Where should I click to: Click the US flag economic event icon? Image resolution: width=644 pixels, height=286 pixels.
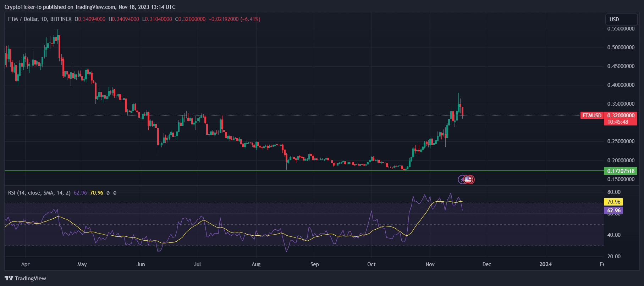[468, 180]
